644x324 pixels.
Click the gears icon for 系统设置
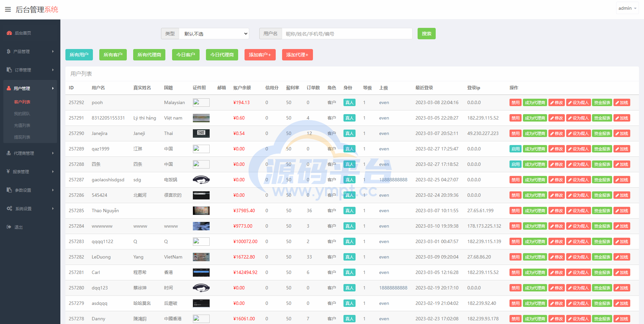[9, 208]
